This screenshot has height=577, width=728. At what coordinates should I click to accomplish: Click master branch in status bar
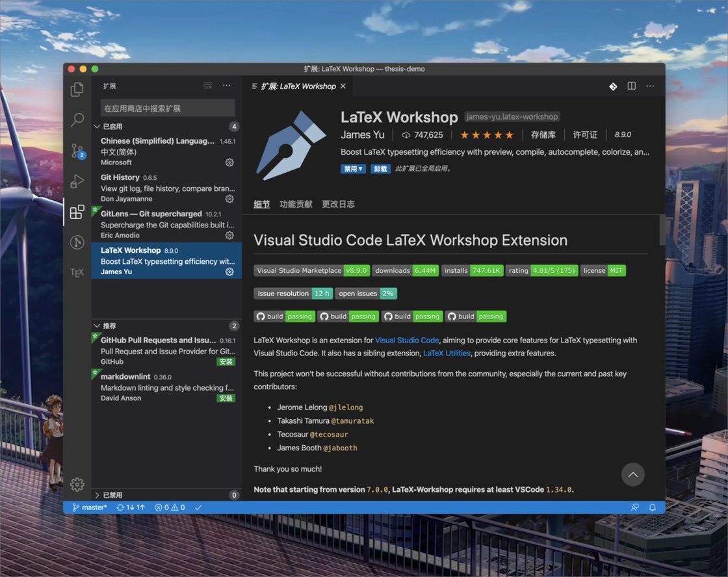[x=90, y=507]
